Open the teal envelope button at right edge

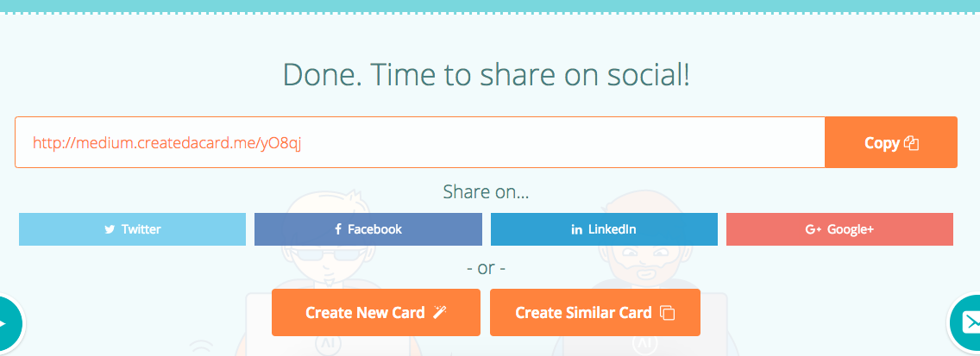click(968, 322)
